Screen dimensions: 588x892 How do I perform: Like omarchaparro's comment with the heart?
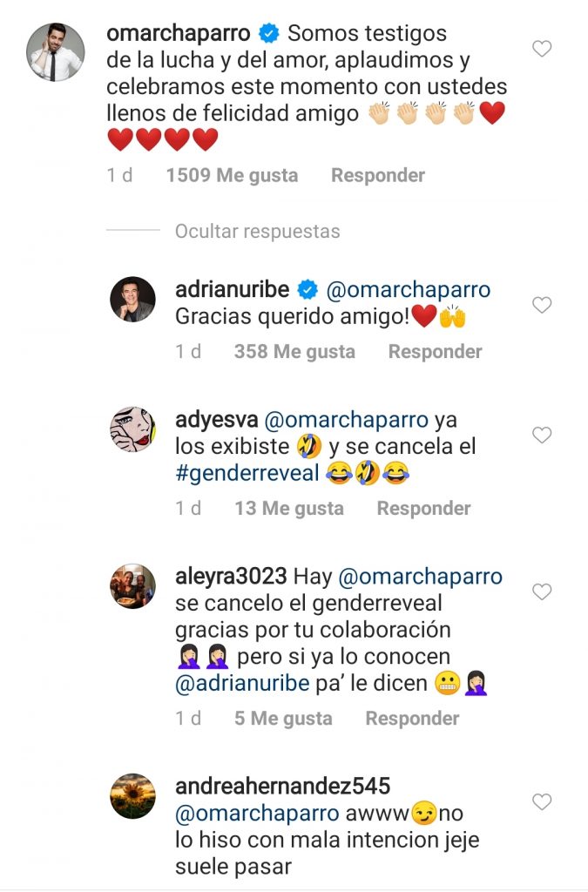tap(542, 49)
